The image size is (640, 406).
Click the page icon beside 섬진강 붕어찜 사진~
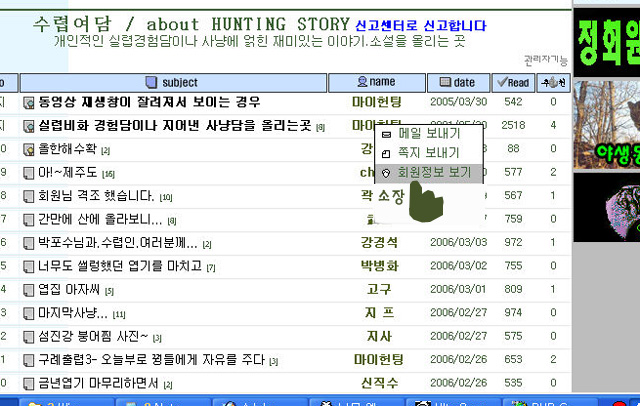[29, 336]
